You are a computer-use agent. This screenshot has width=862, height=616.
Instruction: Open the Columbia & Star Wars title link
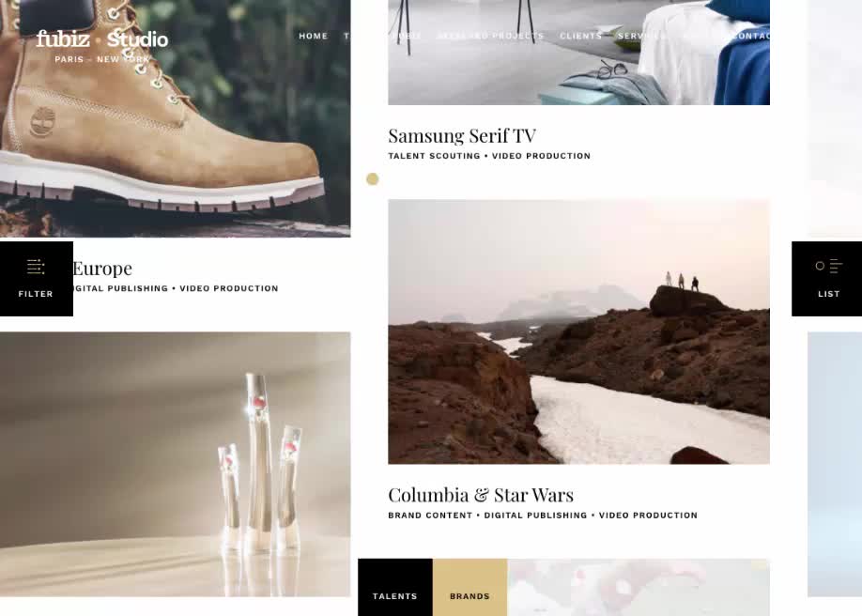point(481,495)
